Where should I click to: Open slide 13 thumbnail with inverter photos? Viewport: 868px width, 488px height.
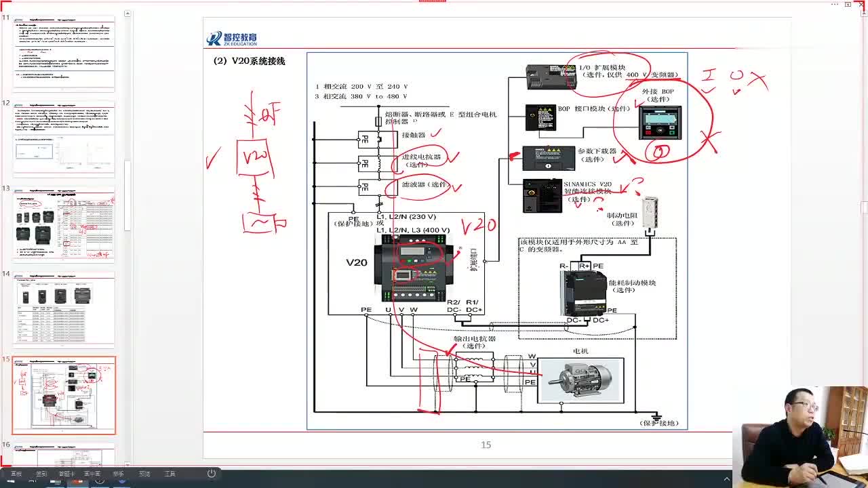(x=64, y=224)
